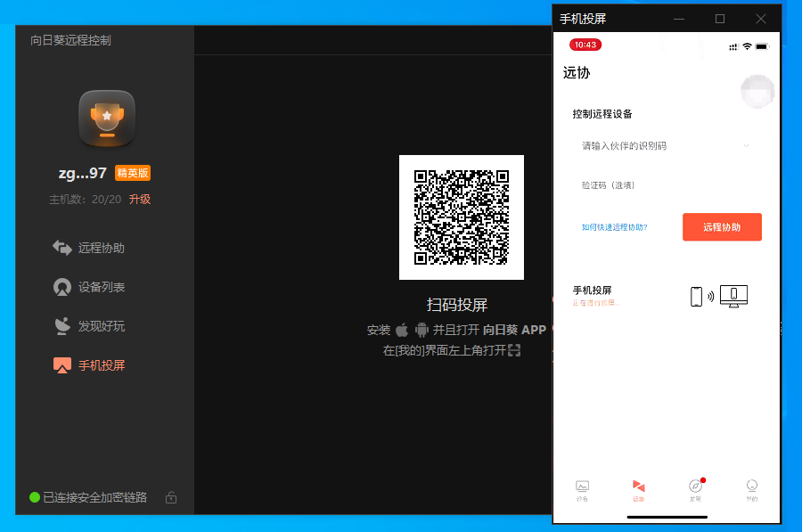Open 远程协助 in the Sunlogin sidebar
This screenshot has height=532, width=802.
[89, 248]
